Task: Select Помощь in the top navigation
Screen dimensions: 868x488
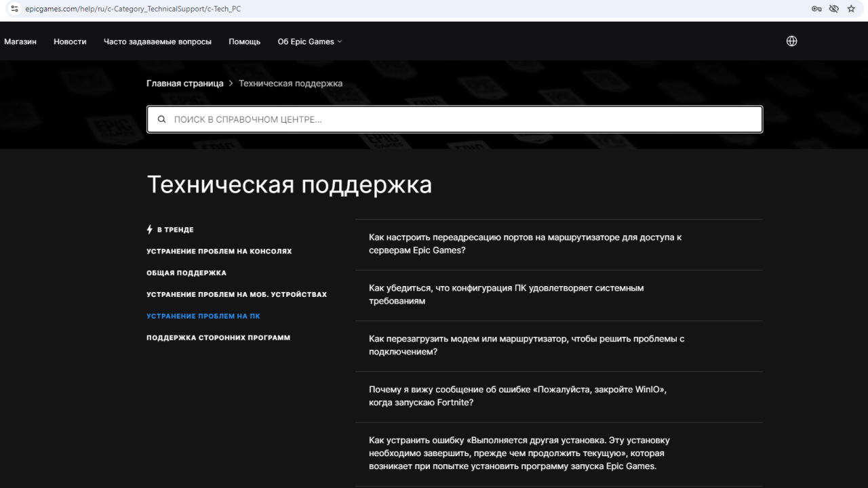Action: (245, 41)
